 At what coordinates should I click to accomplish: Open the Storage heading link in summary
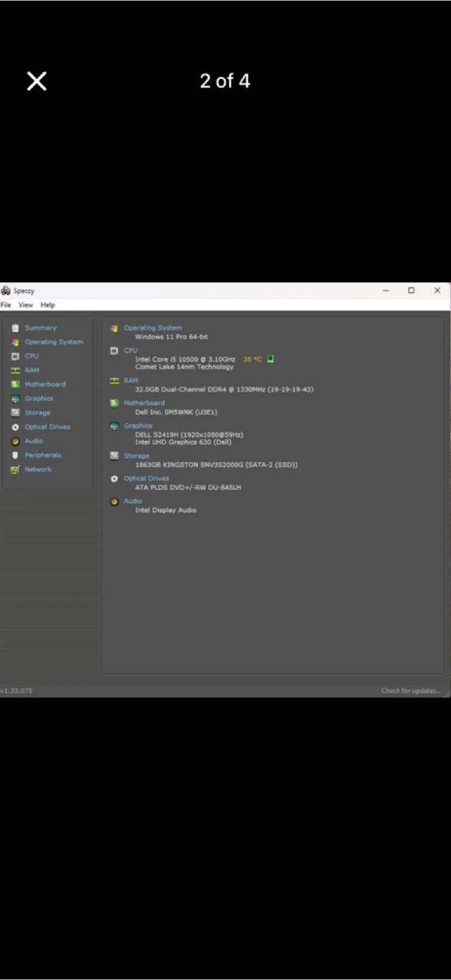136,456
